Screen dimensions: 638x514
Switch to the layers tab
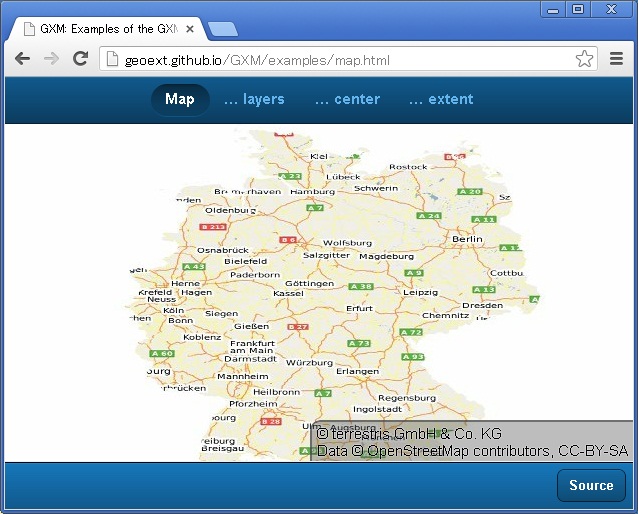254,99
